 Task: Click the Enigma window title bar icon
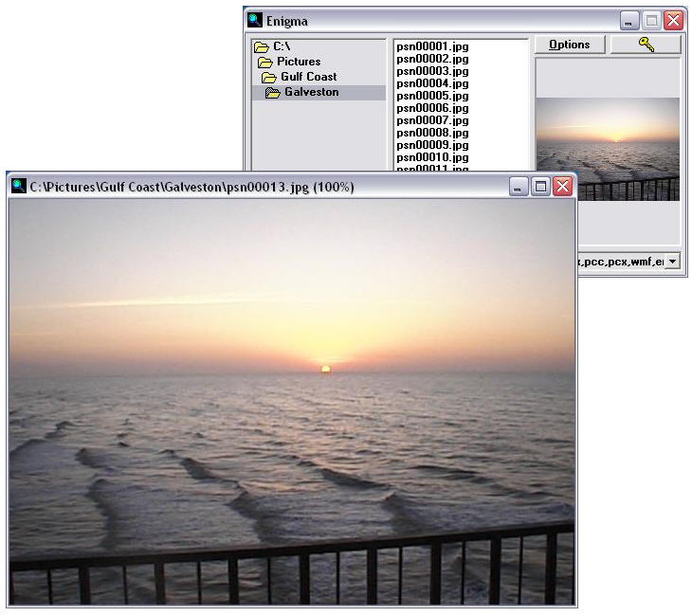tap(255, 20)
